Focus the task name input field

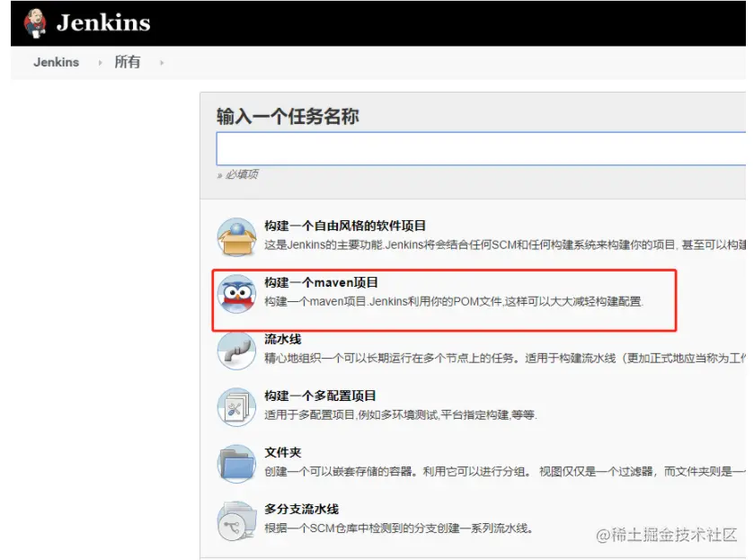(x=481, y=148)
